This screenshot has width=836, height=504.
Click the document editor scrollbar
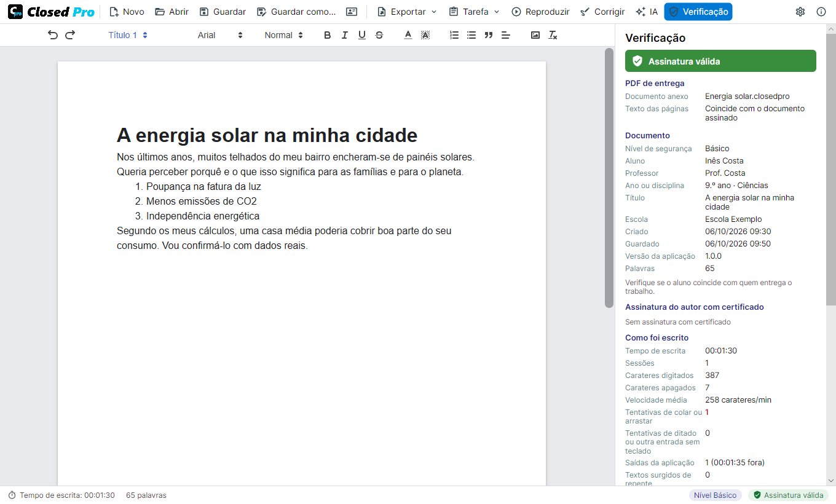tap(609, 178)
